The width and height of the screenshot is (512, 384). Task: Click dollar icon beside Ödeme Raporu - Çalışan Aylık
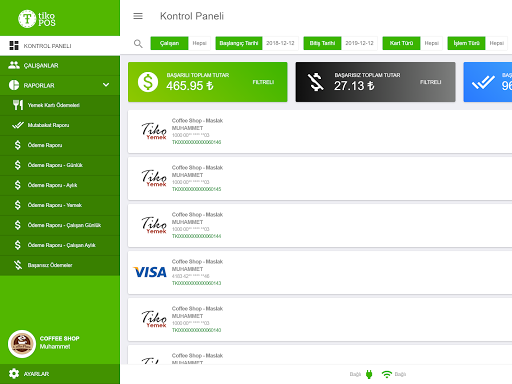point(18,245)
